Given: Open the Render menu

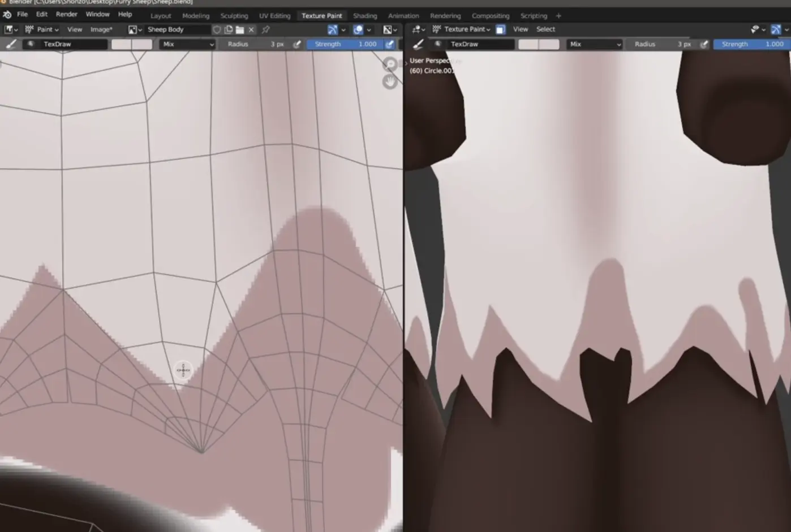Looking at the screenshot, I should [x=66, y=14].
